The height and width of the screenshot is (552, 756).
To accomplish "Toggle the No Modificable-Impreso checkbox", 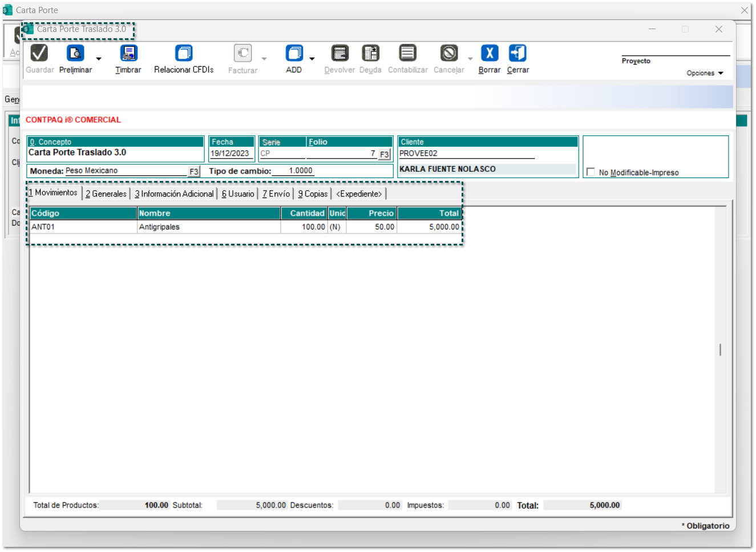I will click(591, 172).
